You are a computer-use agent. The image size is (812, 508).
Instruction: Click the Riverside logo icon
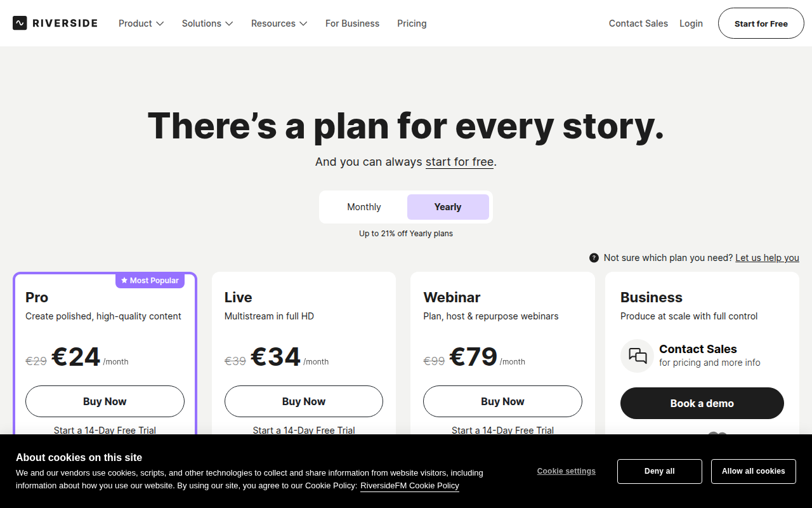[x=20, y=23]
